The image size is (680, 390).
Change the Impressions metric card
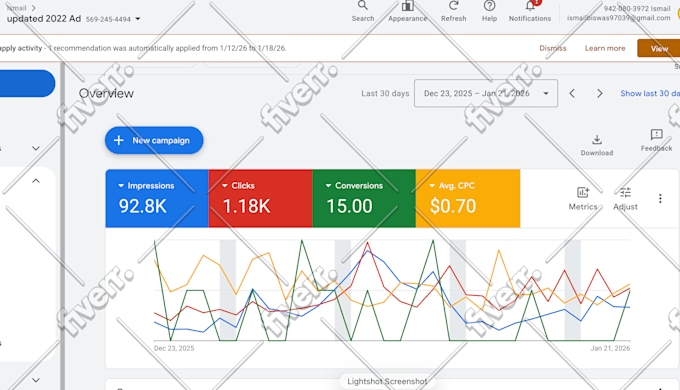pyautogui.click(x=157, y=198)
